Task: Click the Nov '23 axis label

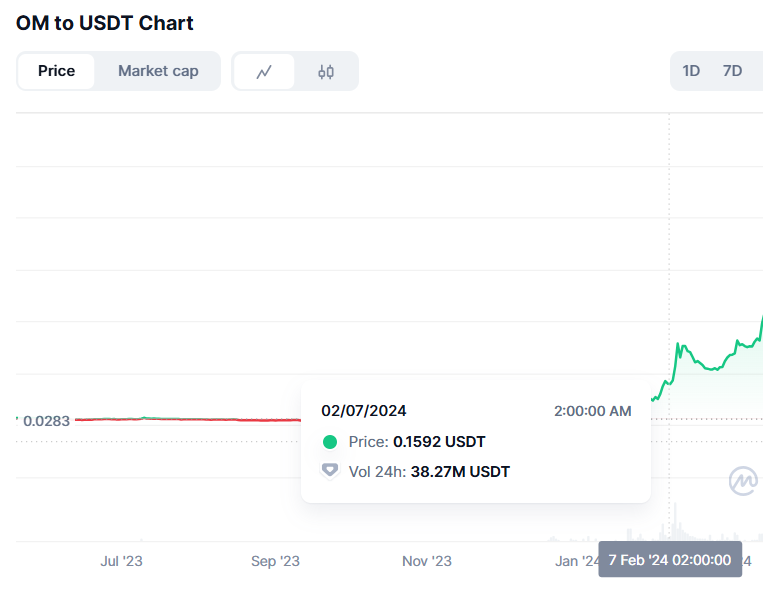Action: 427,561
